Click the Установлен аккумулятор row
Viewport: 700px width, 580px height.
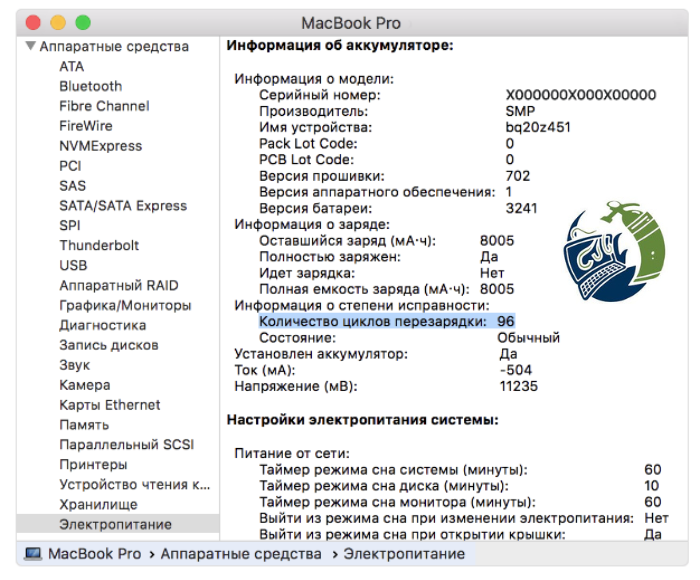(376, 354)
